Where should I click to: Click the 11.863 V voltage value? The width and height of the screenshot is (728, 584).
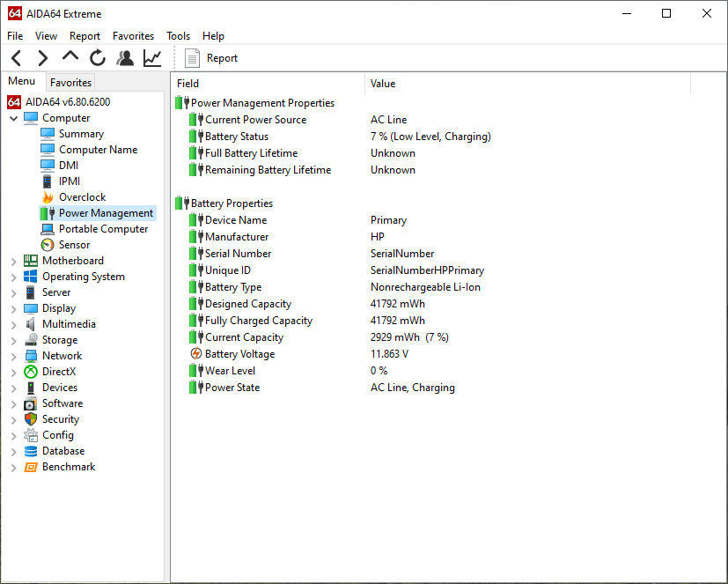coord(390,354)
